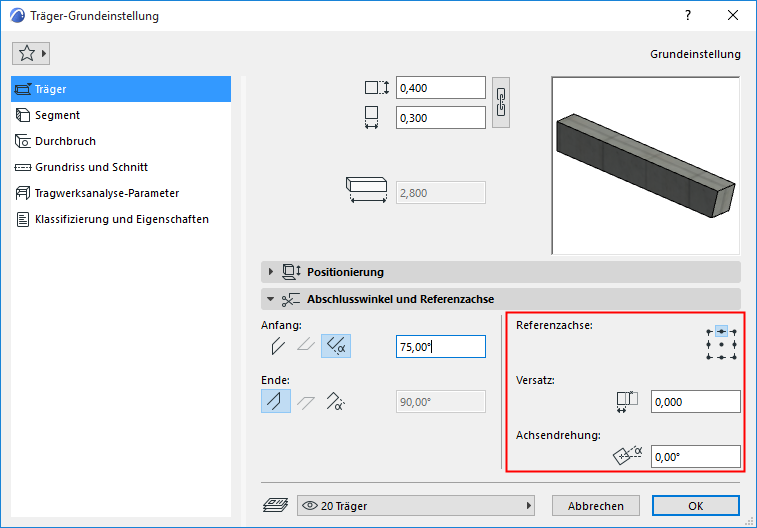This screenshot has height=528, width=757.
Task: Open Tragwerksanalyse-Parameter page
Action: tap(121, 193)
